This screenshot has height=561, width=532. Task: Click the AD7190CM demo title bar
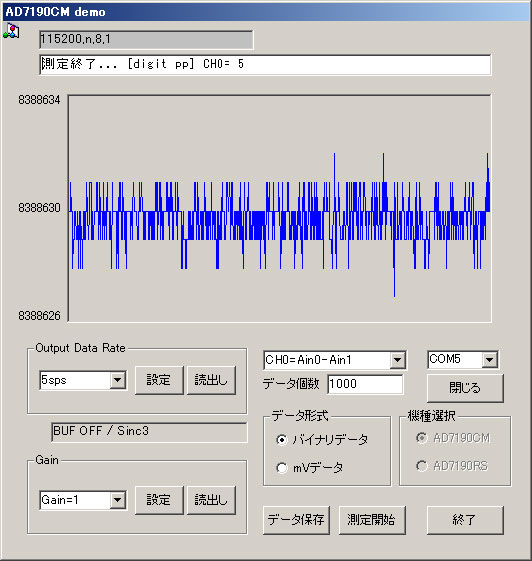[x=266, y=12]
